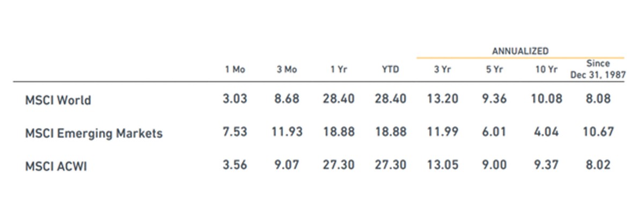This screenshot has height=201, width=644.
Task: Click the 1 Mo column header
Action: pyautogui.click(x=235, y=69)
